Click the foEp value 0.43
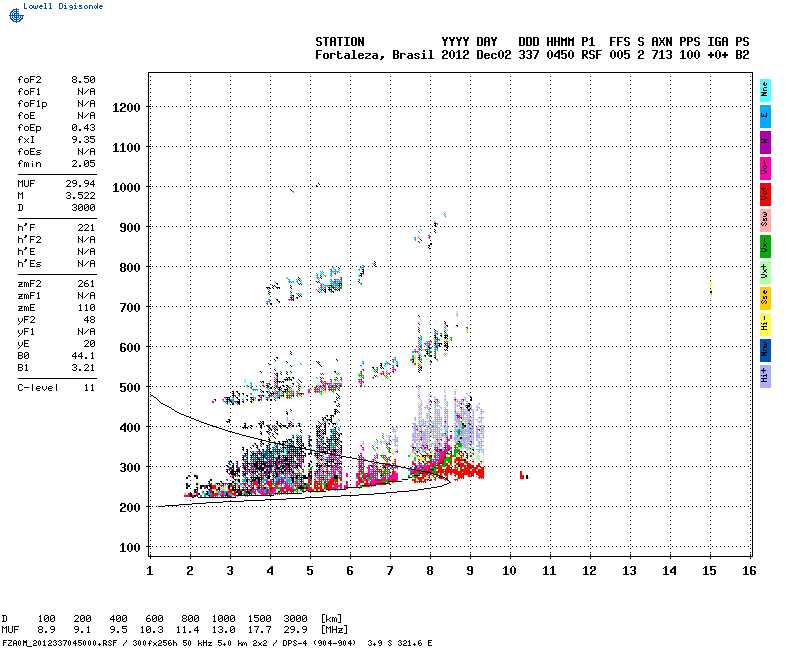Image resolution: width=800 pixels, height=650 pixels. coord(83,128)
